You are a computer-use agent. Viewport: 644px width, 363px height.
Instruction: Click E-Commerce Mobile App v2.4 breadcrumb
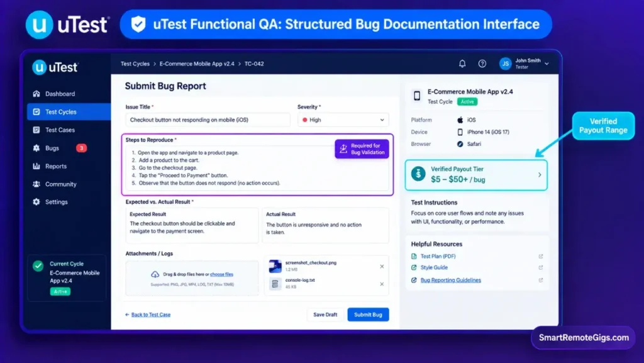click(x=197, y=64)
